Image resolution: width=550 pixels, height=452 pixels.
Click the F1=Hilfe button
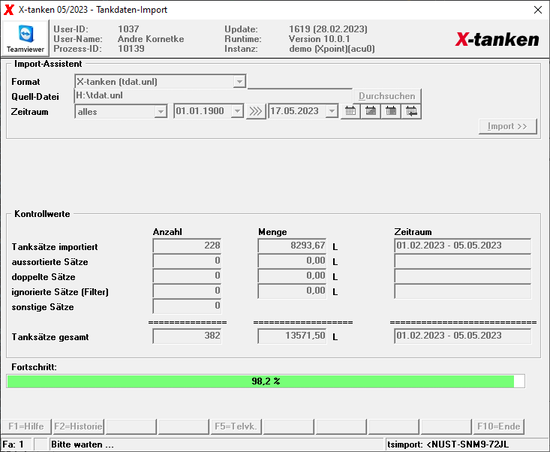click(x=26, y=426)
